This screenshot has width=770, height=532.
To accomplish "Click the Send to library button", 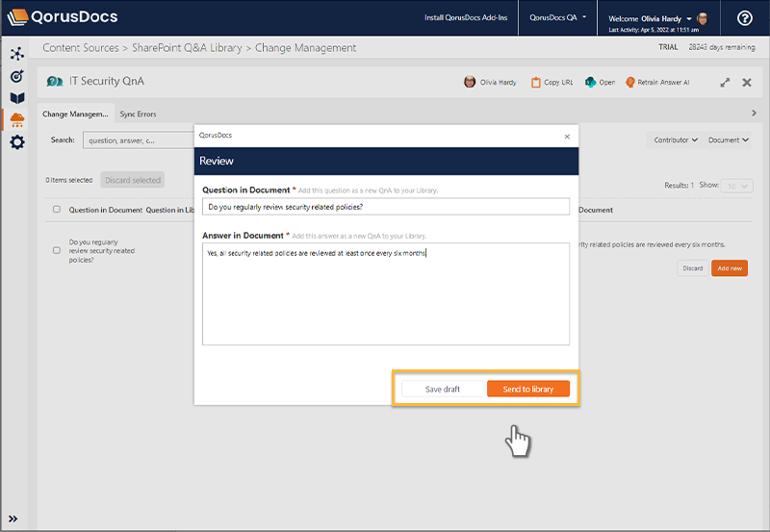I will tap(527, 389).
